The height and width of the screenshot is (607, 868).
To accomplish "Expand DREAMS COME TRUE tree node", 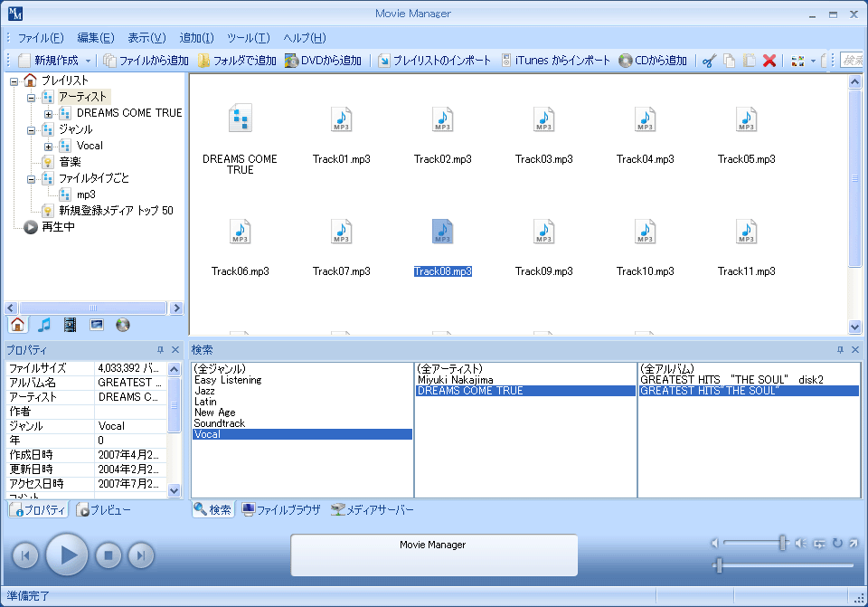I will pos(48,114).
